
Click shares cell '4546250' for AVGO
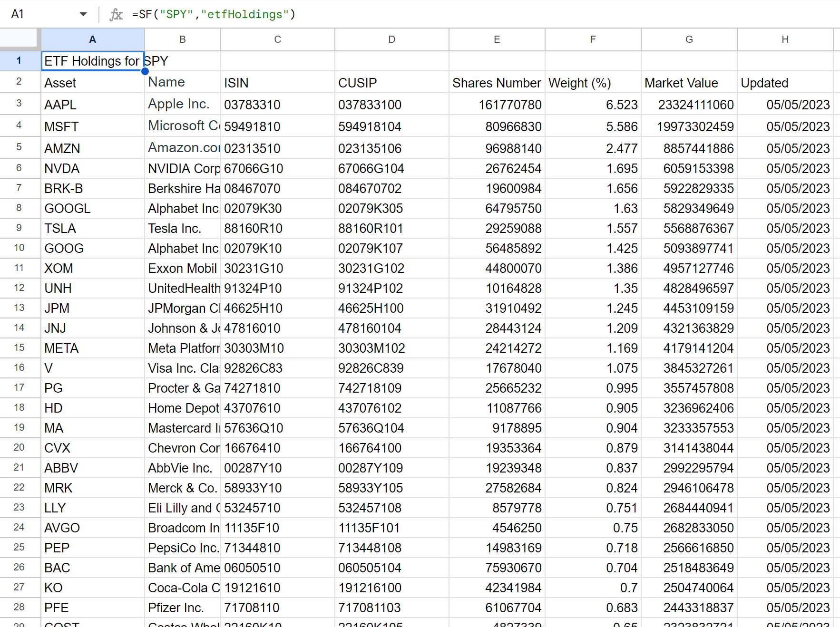pyautogui.click(x=497, y=528)
